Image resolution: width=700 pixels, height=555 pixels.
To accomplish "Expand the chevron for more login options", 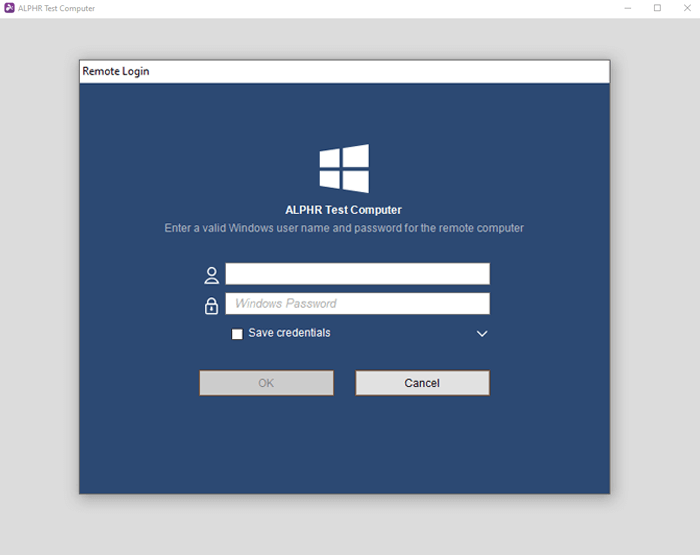I will (482, 334).
